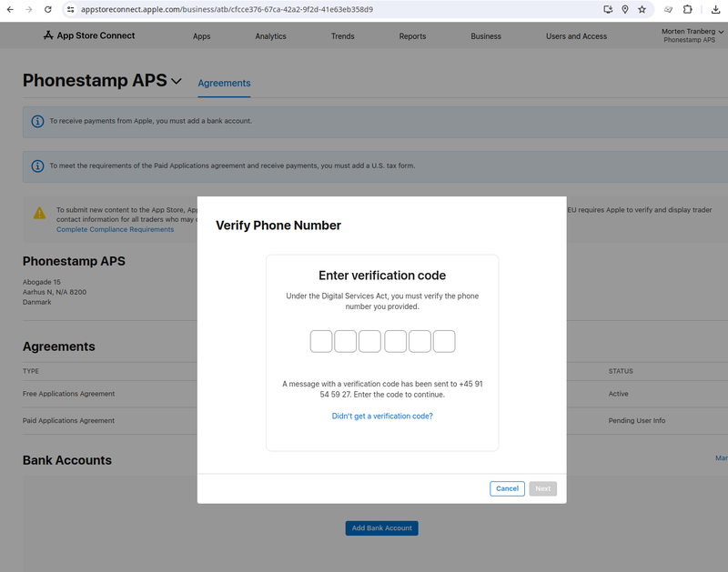This screenshot has width=728, height=572.
Task: Click the third verification code digit box
Action: pyautogui.click(x=369, y=341)
